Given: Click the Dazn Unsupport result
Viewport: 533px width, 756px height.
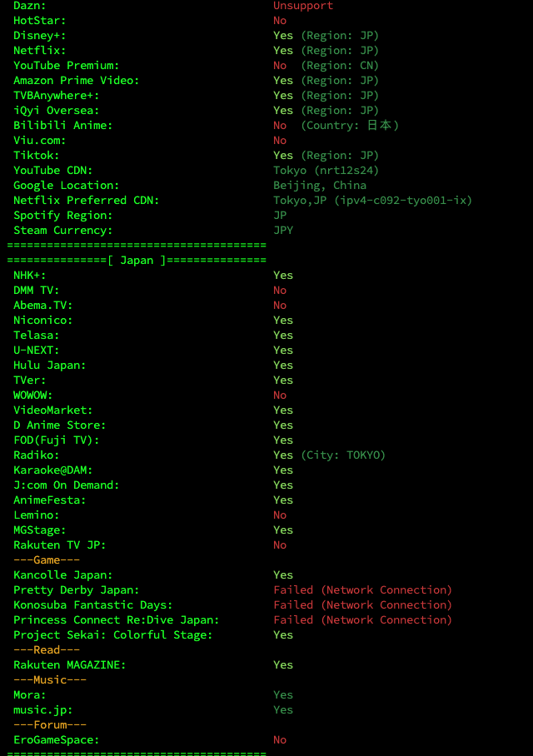Looking at the screenshot, I should point(303,6).
